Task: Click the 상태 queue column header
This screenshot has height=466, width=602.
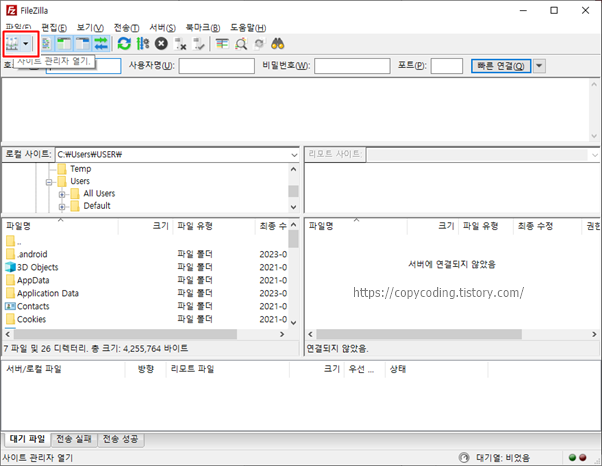Action: pos(437,369)
